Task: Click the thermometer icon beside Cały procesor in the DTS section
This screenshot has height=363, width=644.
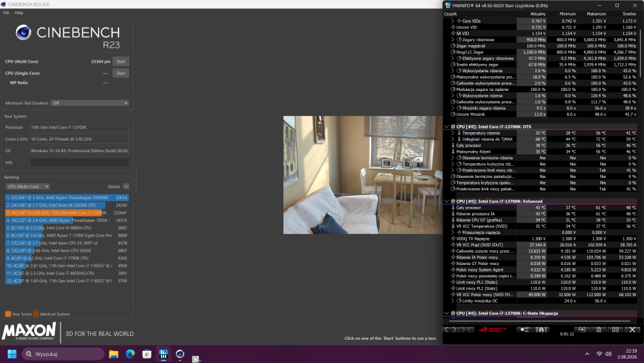Action: pos(453,146)
